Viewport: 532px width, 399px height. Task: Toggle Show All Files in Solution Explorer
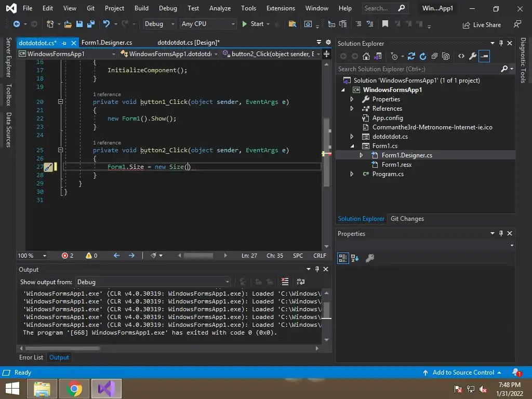click(x=446, y=56)
